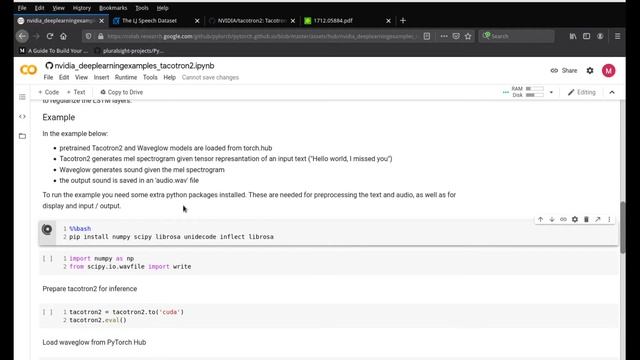This screenshot has height=360, width=640.
Task: Open a new browser tab
Action: pos(403,20)
